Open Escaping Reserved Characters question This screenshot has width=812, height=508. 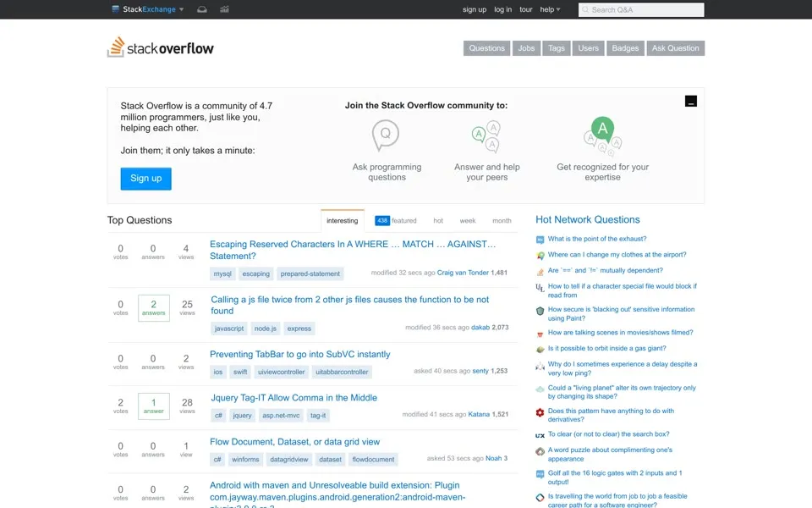coord(353,250)
